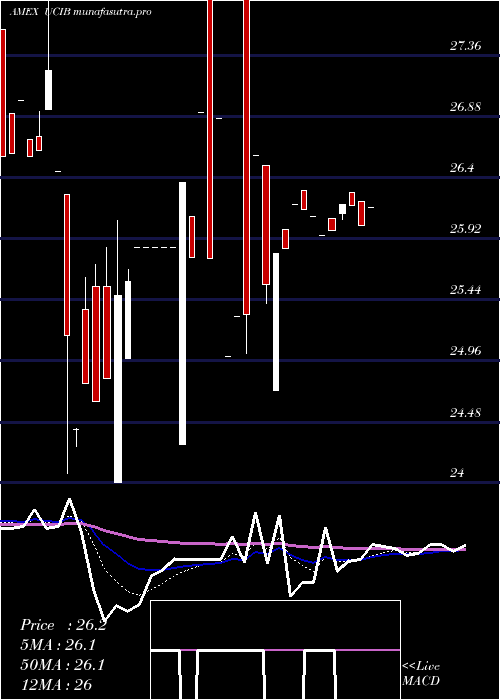
Task: Click the 50MA : 26.1 readout
Action: point(62,665)
